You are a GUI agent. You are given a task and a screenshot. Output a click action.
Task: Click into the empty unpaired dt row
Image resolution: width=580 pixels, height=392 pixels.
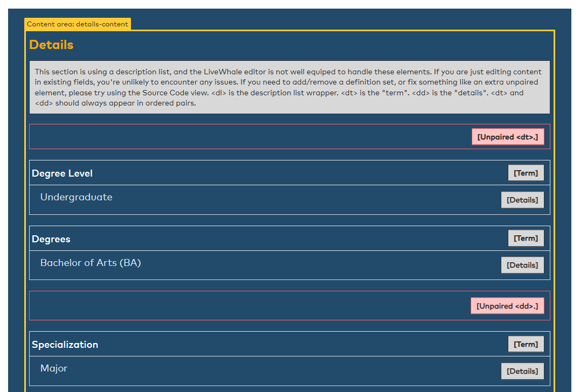[243, 137]
